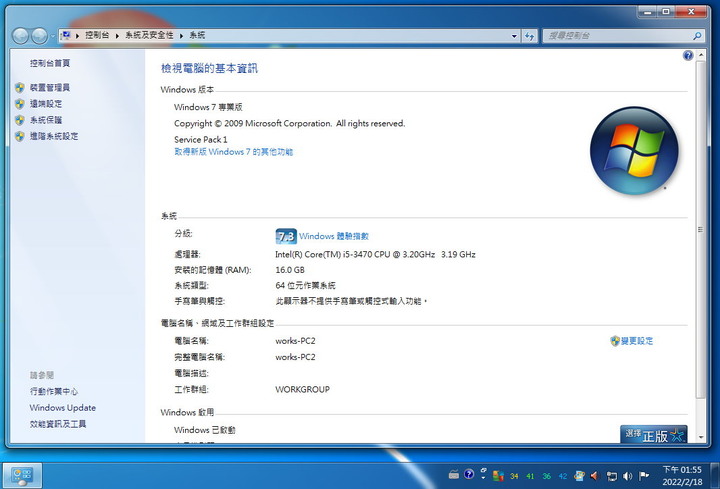The height and width of the screenshot is (489, 720).
Task: Click the keyboard icon in the system tray
Action: 454,475
